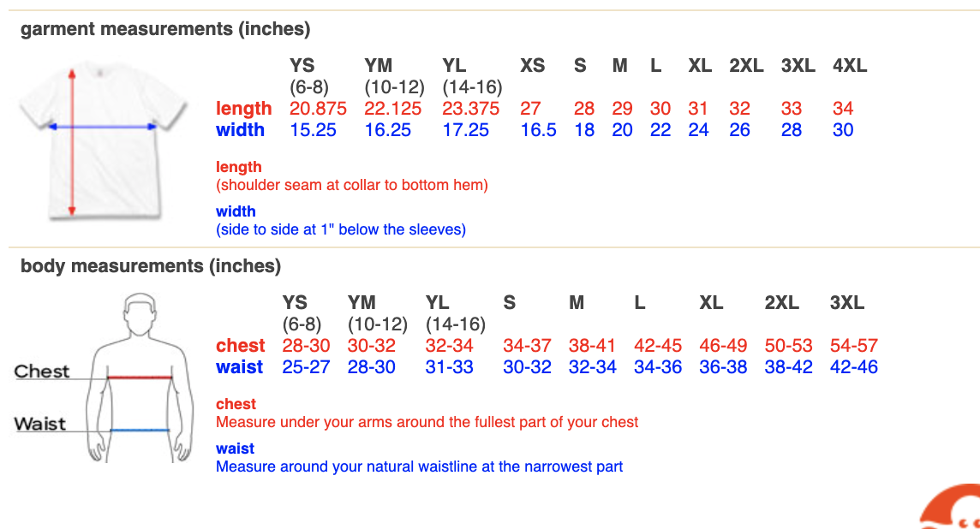This screenshot has width=980, height=529.
Task: Click the garment measurements (inches) heading
Action: tap(165, 29)
